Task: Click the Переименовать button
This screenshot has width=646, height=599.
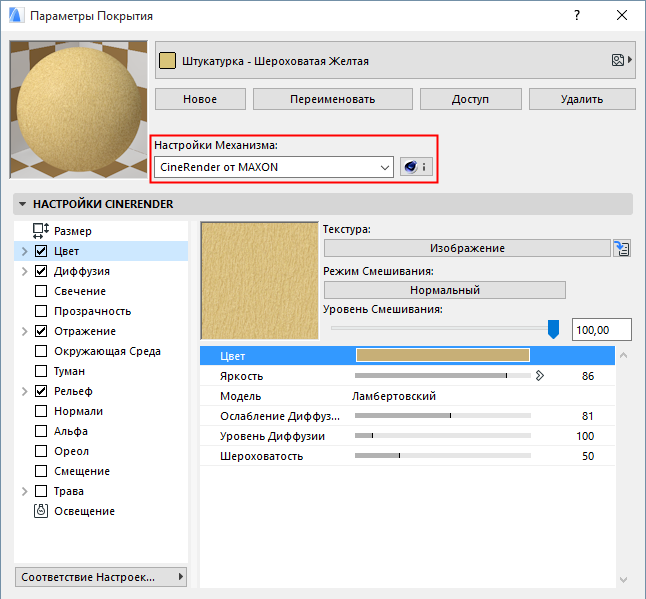Action: click(332, 99)
